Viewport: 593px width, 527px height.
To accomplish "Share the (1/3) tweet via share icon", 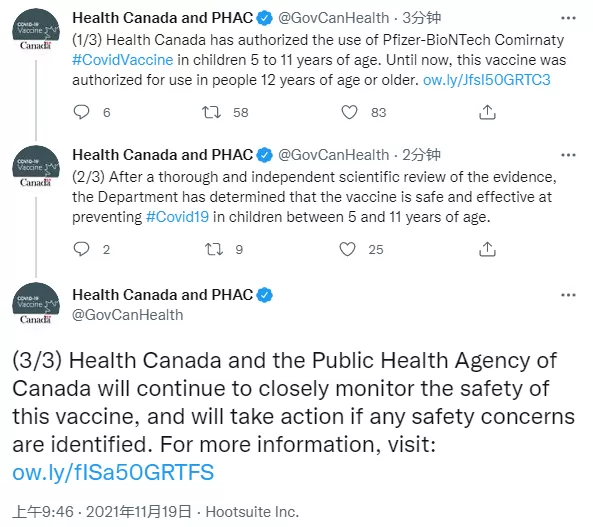I will click(487, 112).
